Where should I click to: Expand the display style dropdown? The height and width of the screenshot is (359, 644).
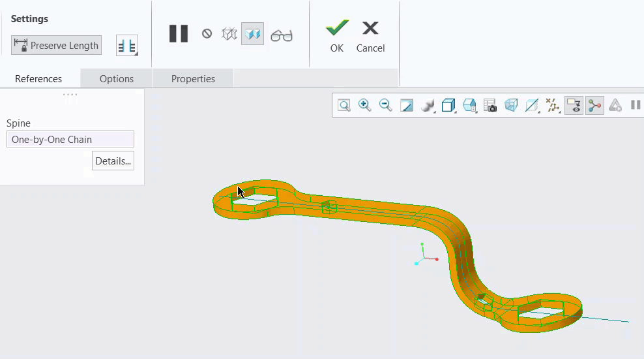[448, 105]
